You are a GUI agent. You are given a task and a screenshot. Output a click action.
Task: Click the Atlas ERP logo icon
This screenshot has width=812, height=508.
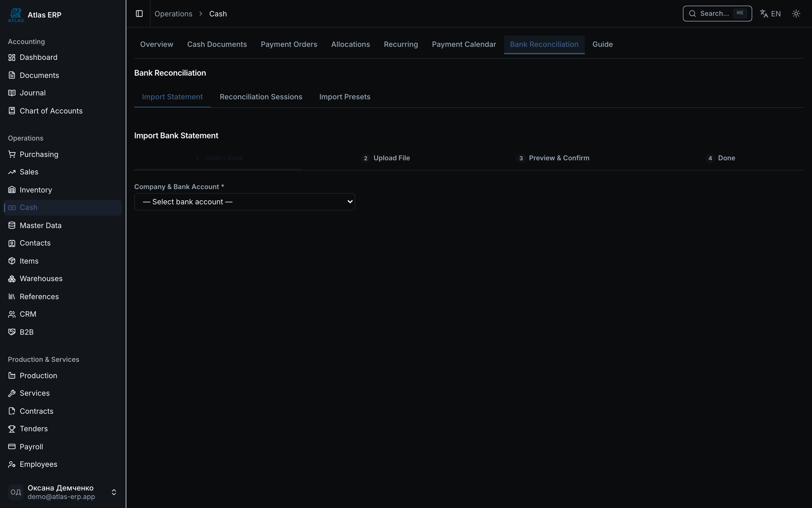(16, 15)
